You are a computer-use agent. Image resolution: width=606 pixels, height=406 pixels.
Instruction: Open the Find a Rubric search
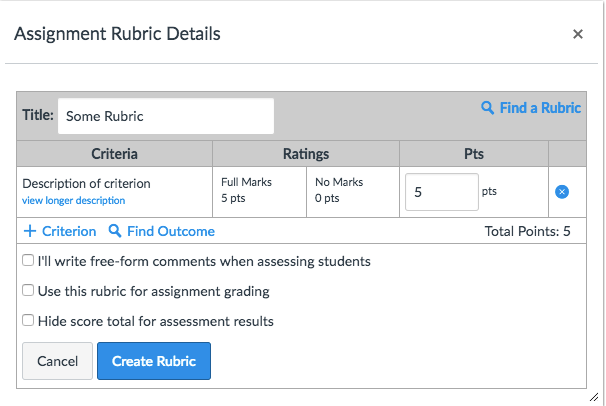click(x=531, y=108)
